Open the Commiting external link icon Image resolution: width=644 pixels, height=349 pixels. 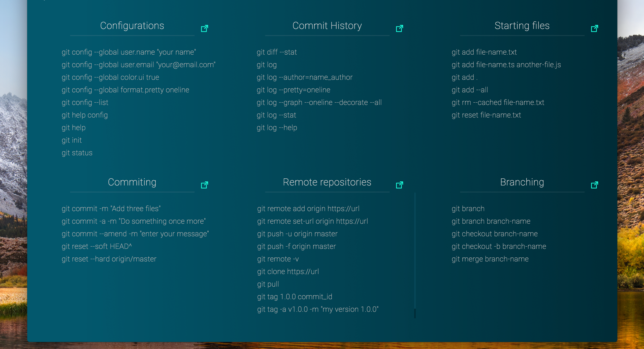pos(204,185)
